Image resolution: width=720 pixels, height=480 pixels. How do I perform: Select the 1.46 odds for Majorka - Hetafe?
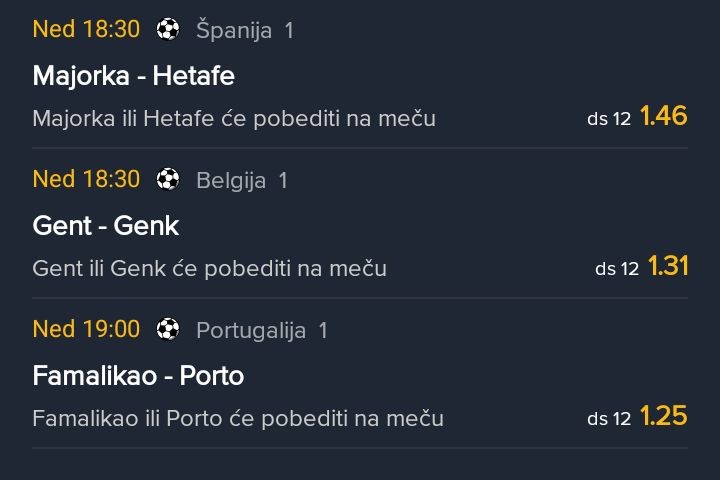[x=663, y=116]
